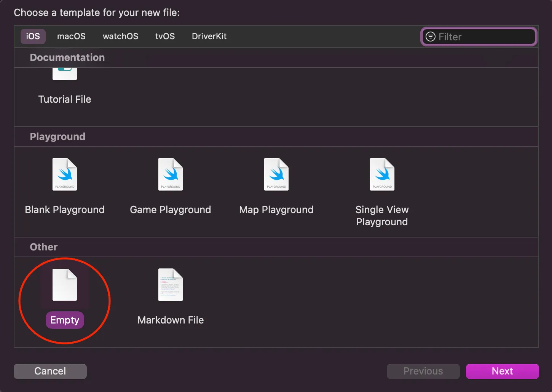The image size is (552, 392).
Task: Switch to the watchOS template tab
Action: point(120,36)
